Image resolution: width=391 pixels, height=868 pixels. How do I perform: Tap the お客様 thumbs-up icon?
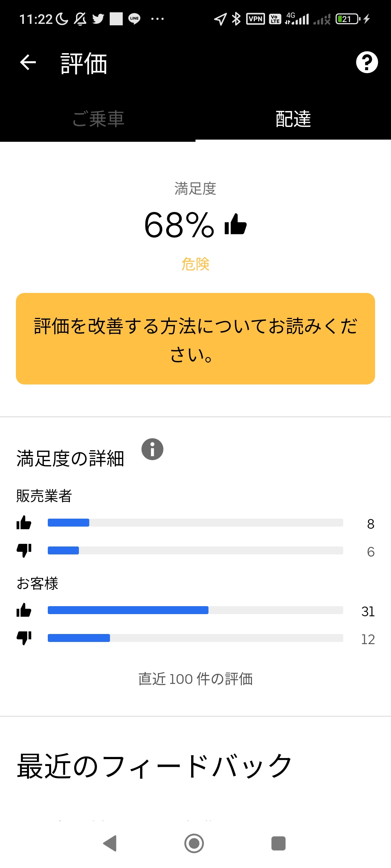coord(24,610)
